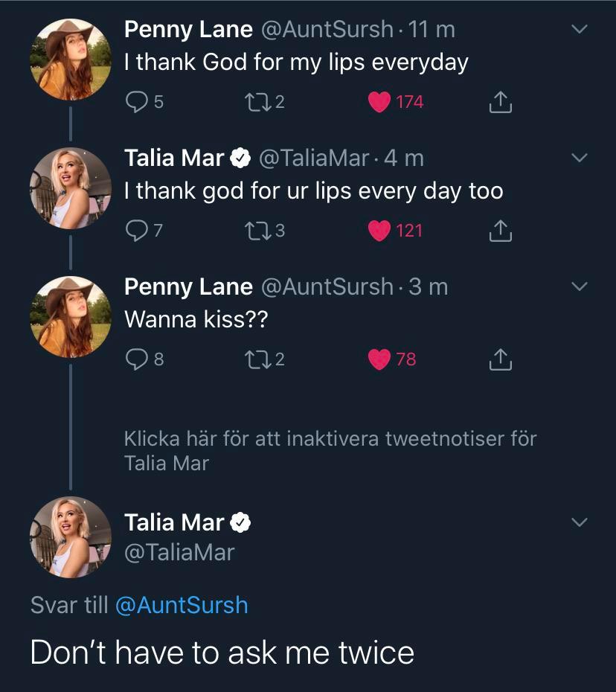Share the tweet with 174 likes
616x692 pixels.
501,102
